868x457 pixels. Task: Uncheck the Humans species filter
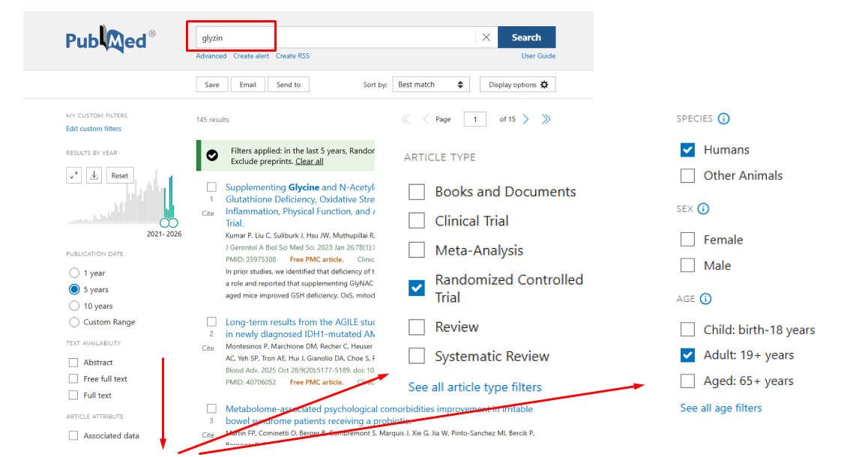pyautogui.click(x=687, y=150)
